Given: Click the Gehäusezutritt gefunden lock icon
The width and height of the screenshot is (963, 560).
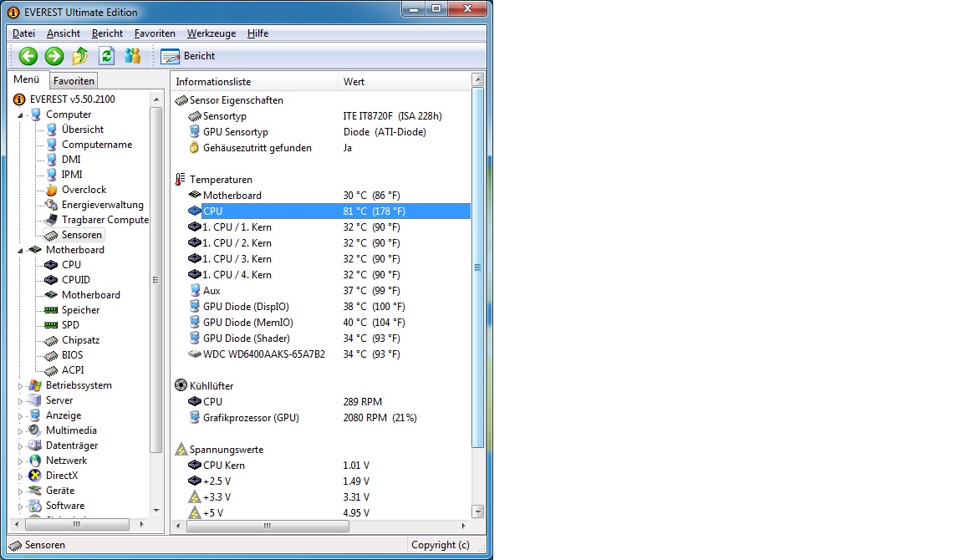Looking at the screenshot, I should click(x=194, y=147).
